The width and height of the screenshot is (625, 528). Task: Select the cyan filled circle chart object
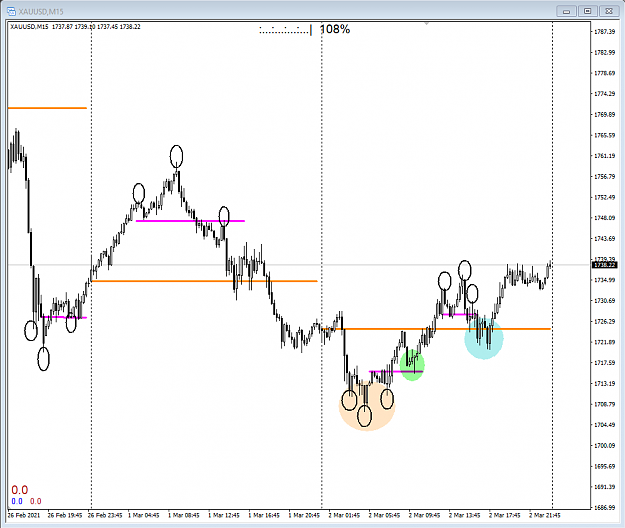484,338
